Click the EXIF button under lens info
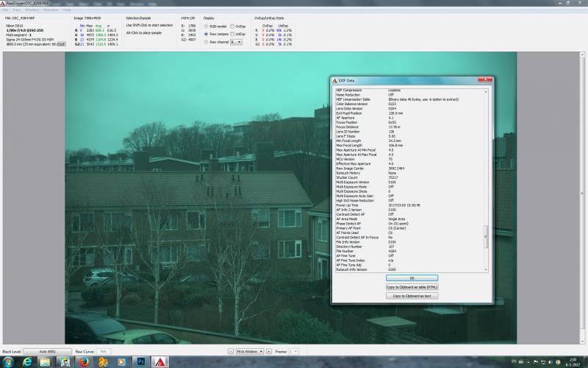 (61, 44)
